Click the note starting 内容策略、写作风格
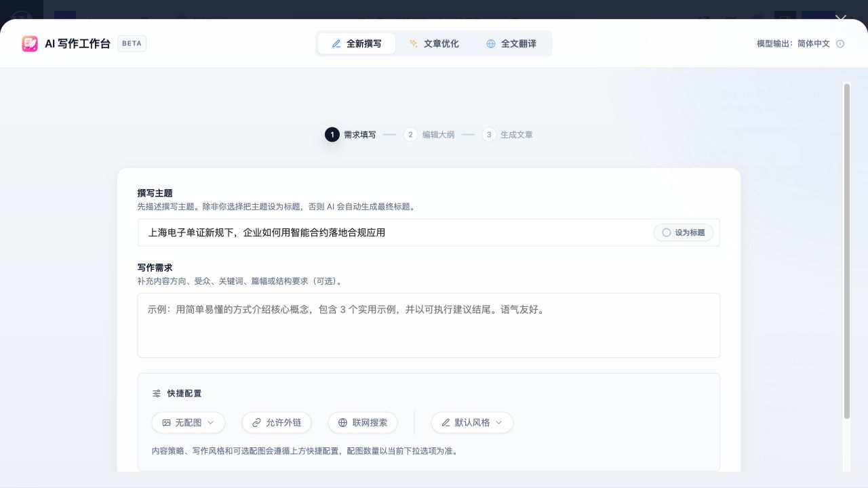 pos(304,451)
